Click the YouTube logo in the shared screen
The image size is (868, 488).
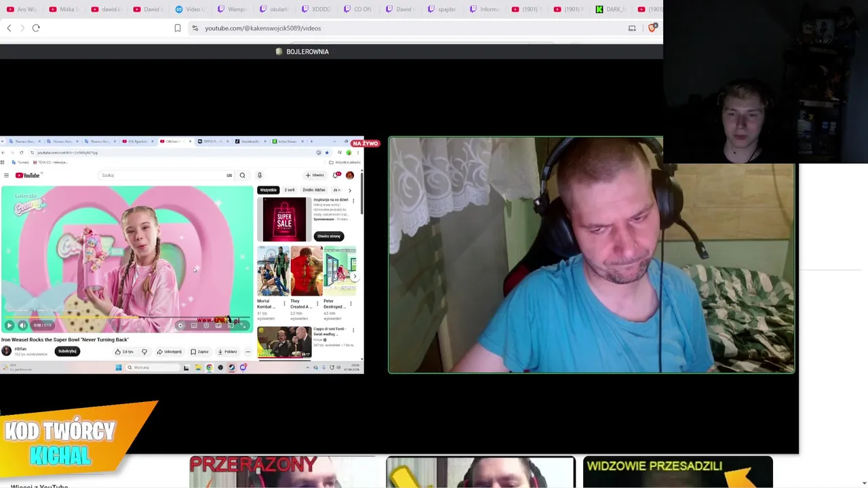tap(28, 176)
